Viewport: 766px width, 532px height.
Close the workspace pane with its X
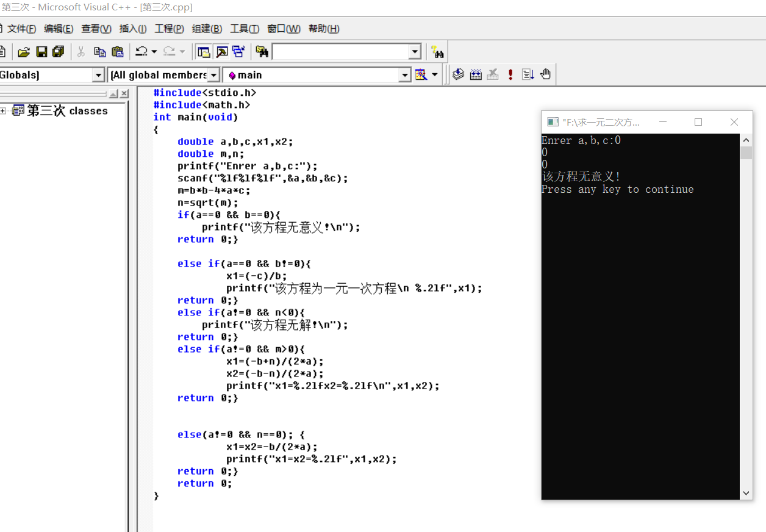(124, 94)
